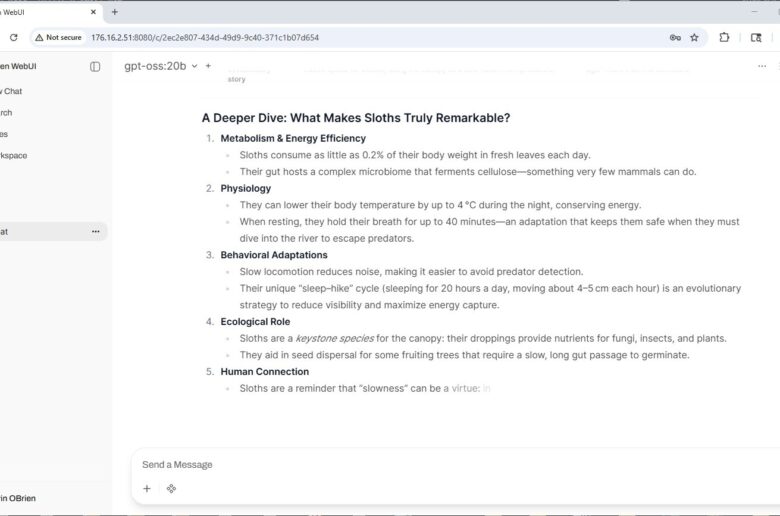The image size is (780, 516).
Task: Open the Search item in sidebar
Action: tap(6, 113)
